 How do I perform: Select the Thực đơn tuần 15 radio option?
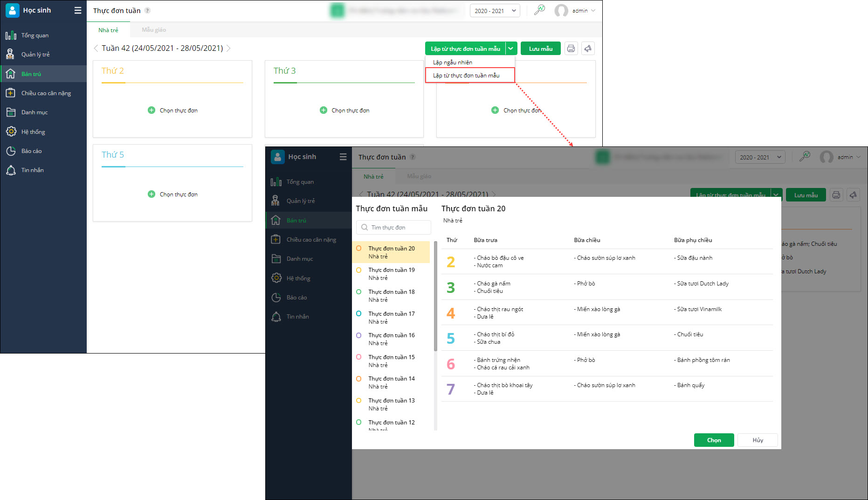tap(359, 357)
